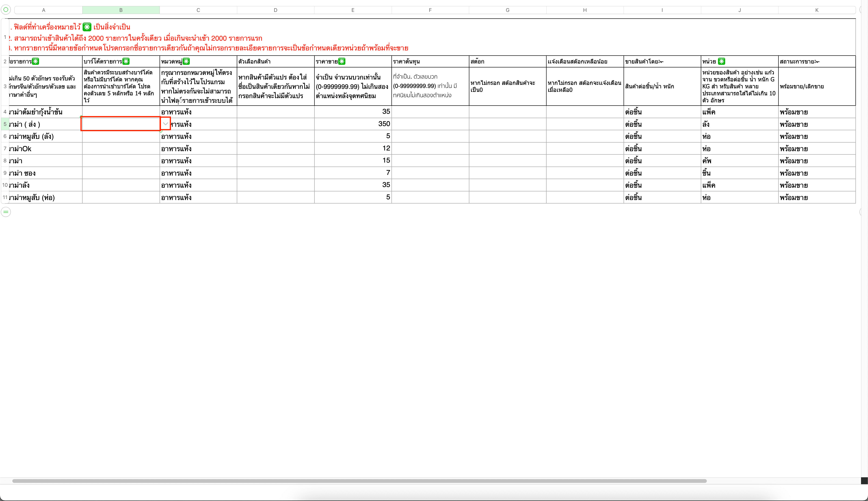The image size is (868, 501).
Task: Click the add rows handle below table
Action: [6, 212]
